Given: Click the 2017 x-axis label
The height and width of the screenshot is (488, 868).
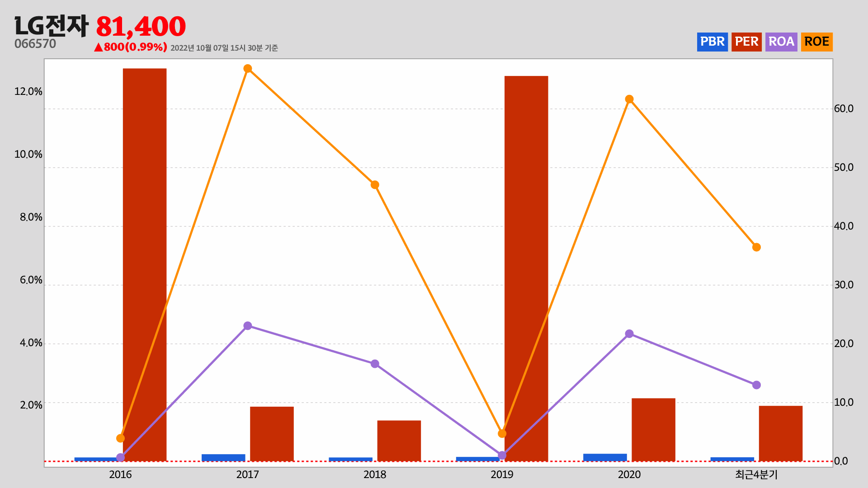Looking at the screenshot, I should pyautogui.click(x=247, y=474).
